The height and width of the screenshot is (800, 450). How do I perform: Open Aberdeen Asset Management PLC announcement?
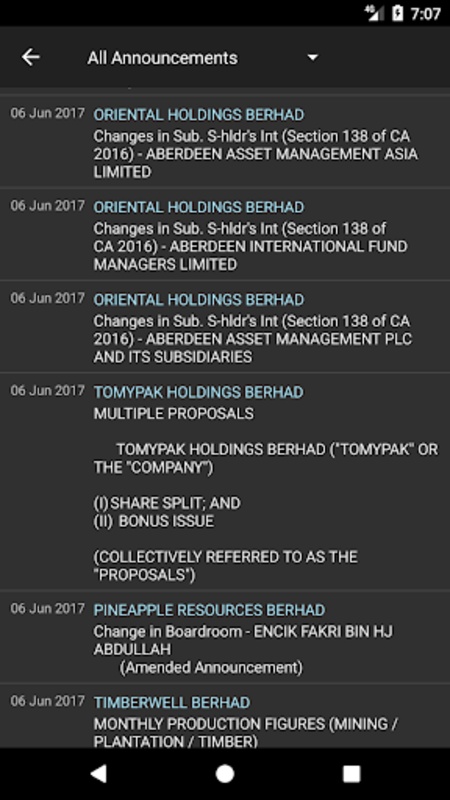tap(253, 339)
